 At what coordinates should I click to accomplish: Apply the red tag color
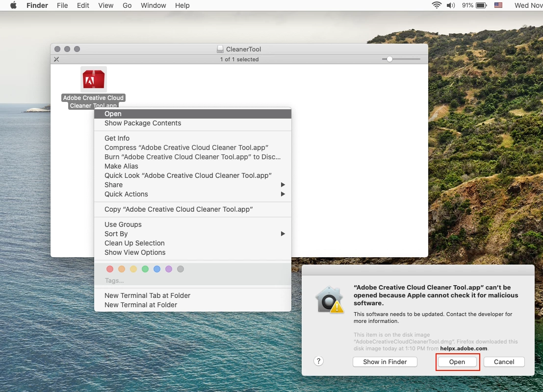pyautogui.click(x=110, y=269)
